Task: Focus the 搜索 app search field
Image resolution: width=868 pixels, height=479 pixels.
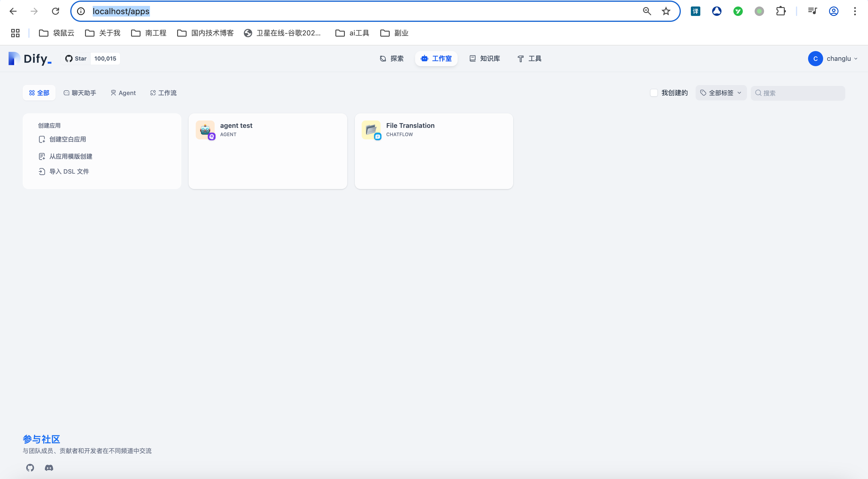Action: (x=802, y=93)
